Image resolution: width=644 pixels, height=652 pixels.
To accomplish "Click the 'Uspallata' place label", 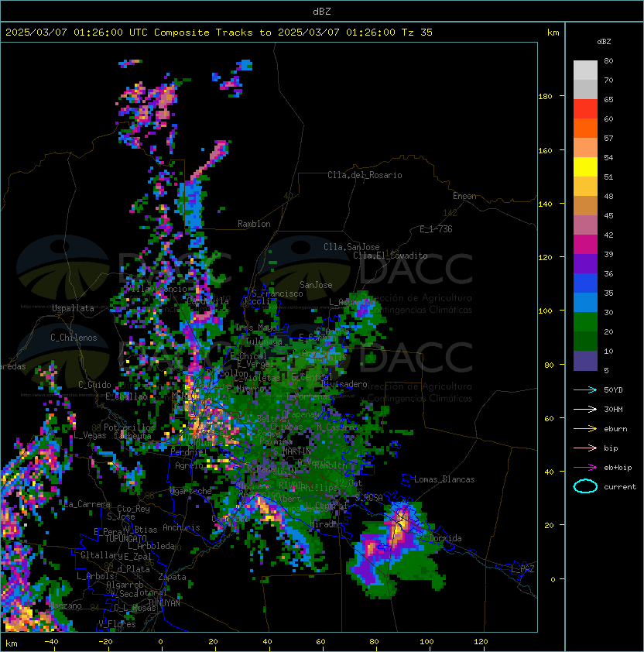I will click(x=73, y=308).
